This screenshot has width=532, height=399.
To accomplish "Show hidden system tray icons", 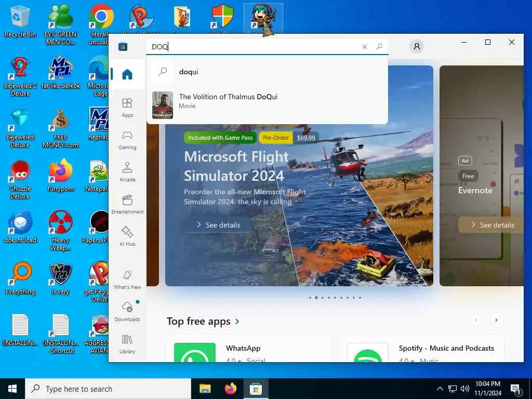I will click(x=440, y=389).
